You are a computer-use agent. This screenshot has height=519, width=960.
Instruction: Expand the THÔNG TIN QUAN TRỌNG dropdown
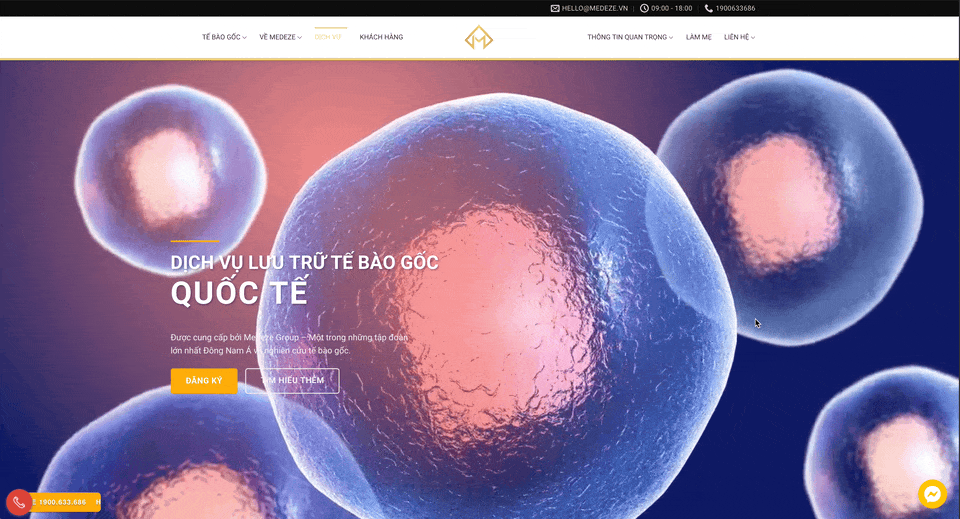(630, 37)
